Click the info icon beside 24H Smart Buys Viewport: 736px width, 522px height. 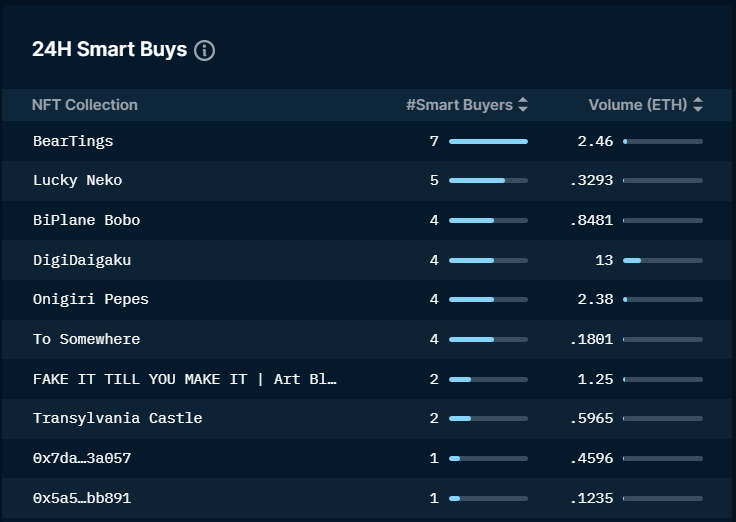(x=204, y=50)
